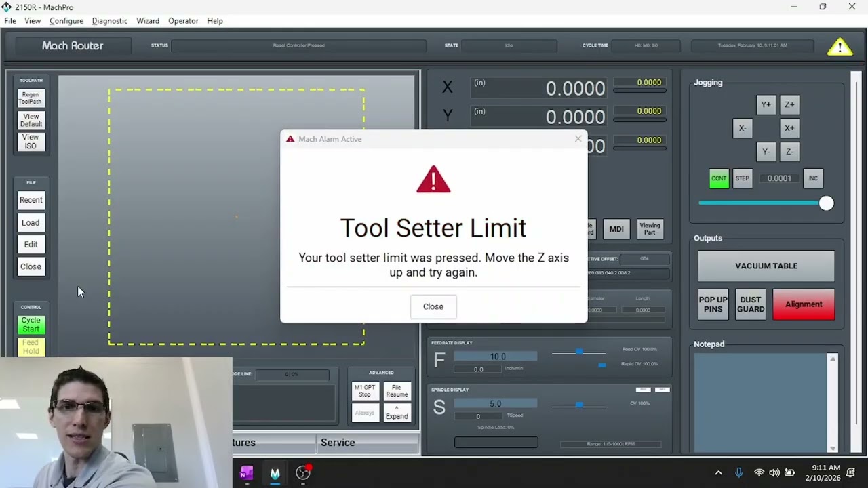The height and width of the screenshot is (488, 868).
Task: Click the Viewing Part button
Action: point(650,229)
